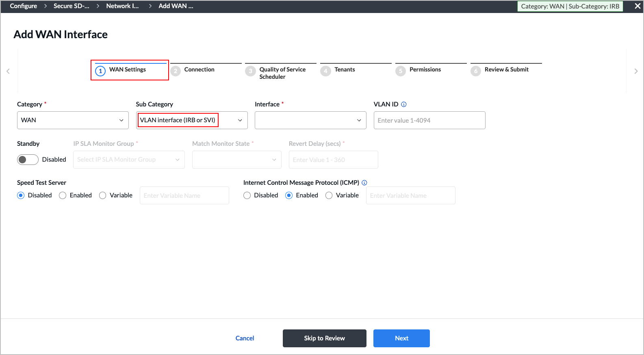The width and height of the screenshot is (644, 355).
Task: Click the Network I... breadcrumb
Action: click(122, 6)
